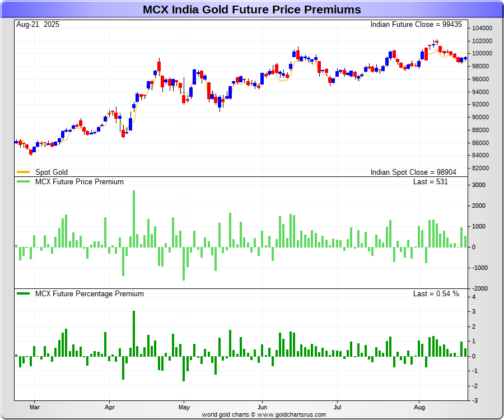The image size is (504, 420).
Task: Click the '82000' price axis label
Action: (x=480, y=168)
